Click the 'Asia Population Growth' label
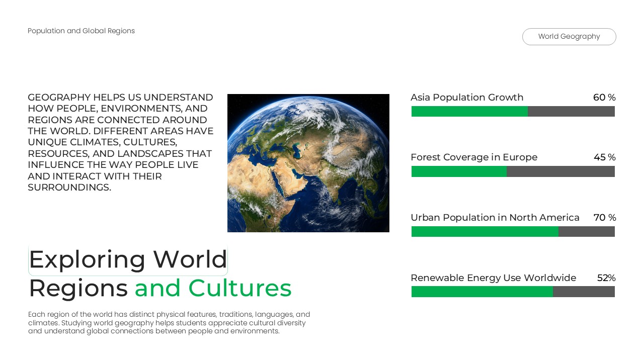The image size is (644, 362). point(467,98)
